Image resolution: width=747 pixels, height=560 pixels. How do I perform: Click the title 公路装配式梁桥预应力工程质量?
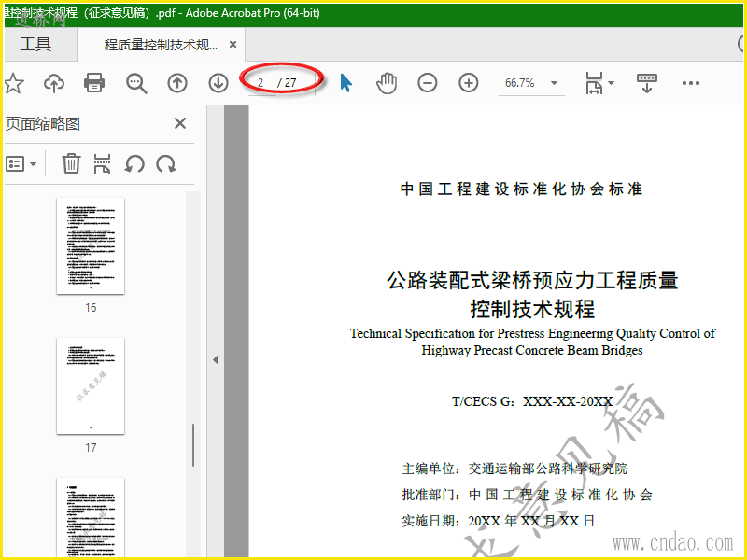point(532,280)
